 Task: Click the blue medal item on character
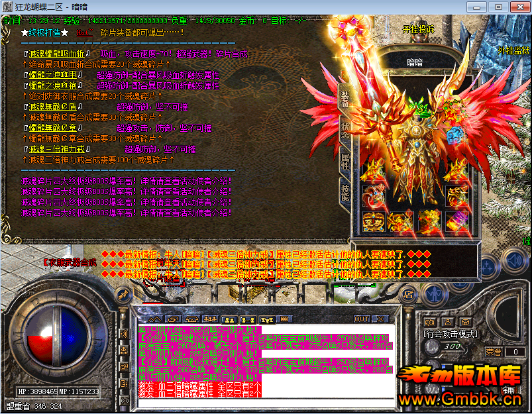454,136
